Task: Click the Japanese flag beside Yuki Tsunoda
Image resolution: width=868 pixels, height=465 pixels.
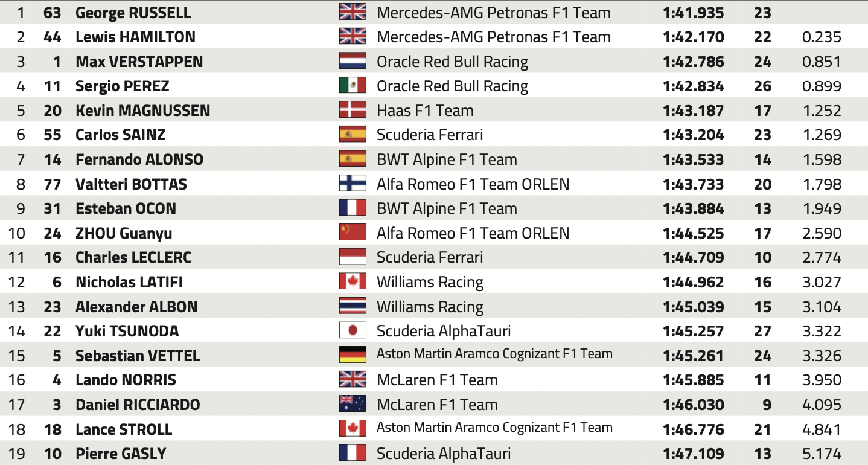Action: click(353, 330)
